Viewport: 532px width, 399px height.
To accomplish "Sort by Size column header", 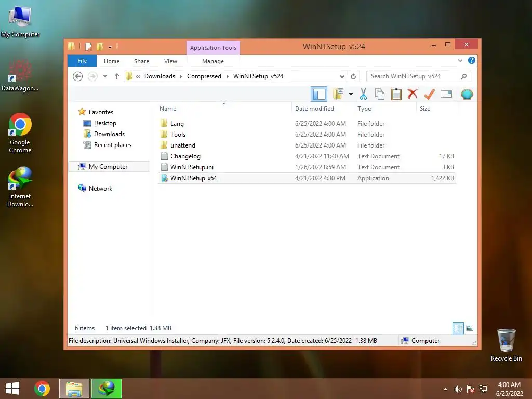I will coord(437,108).
